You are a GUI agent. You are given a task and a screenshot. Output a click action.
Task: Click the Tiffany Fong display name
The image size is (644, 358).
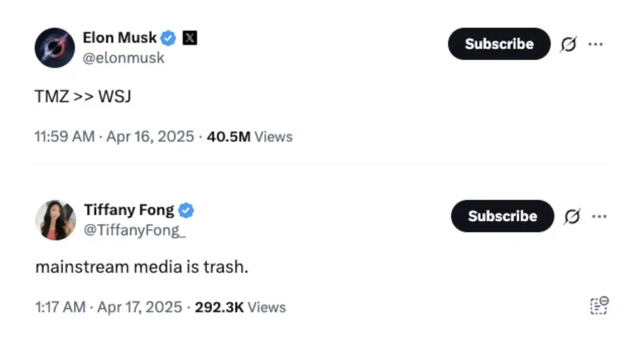click(x=129, y=210)
